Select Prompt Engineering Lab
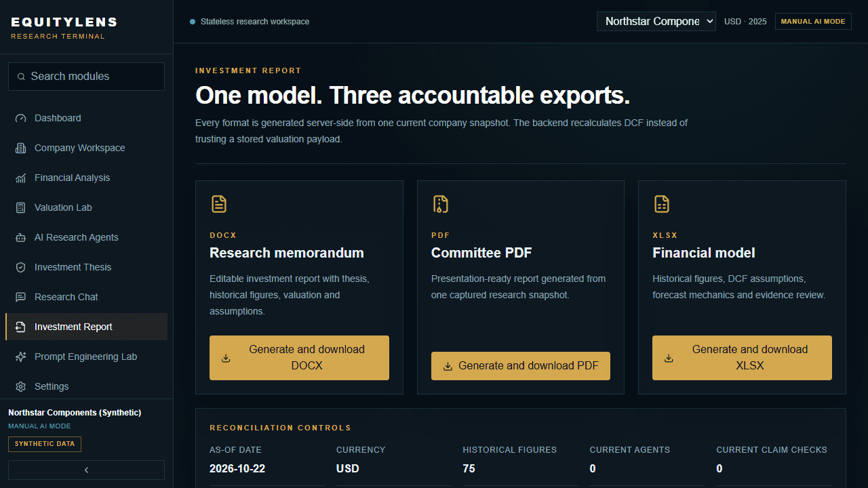The height and width of the screenshot is (488, 868). pos(86,357)
